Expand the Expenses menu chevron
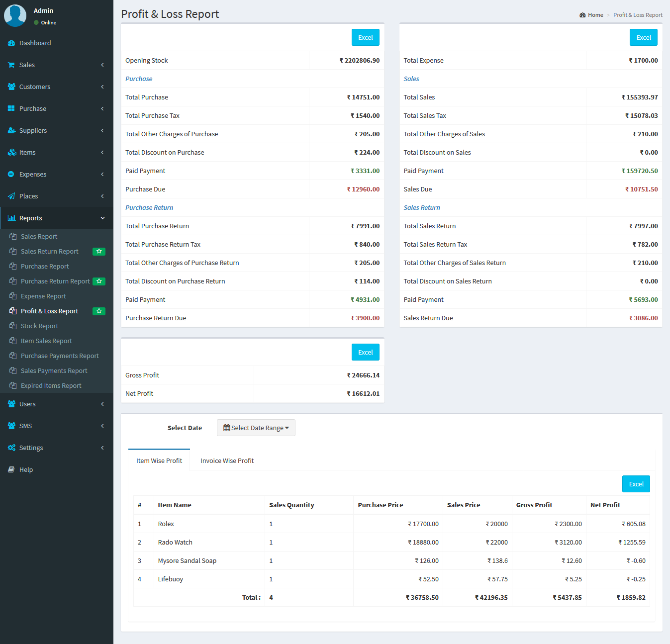The width and height of the screenshot is (670, 644). pos(102,175)
